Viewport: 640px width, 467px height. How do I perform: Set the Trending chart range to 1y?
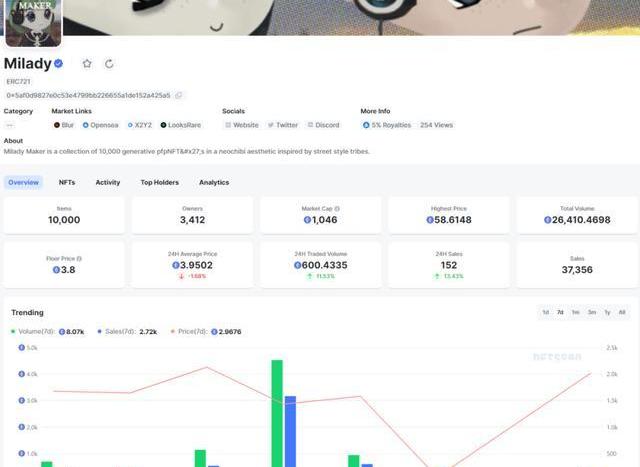607,312
